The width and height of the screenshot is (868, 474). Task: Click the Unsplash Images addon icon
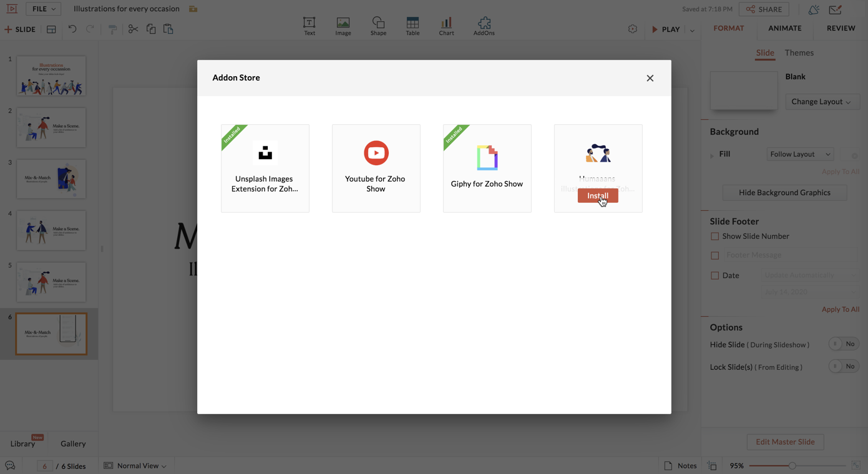[265, 153]
